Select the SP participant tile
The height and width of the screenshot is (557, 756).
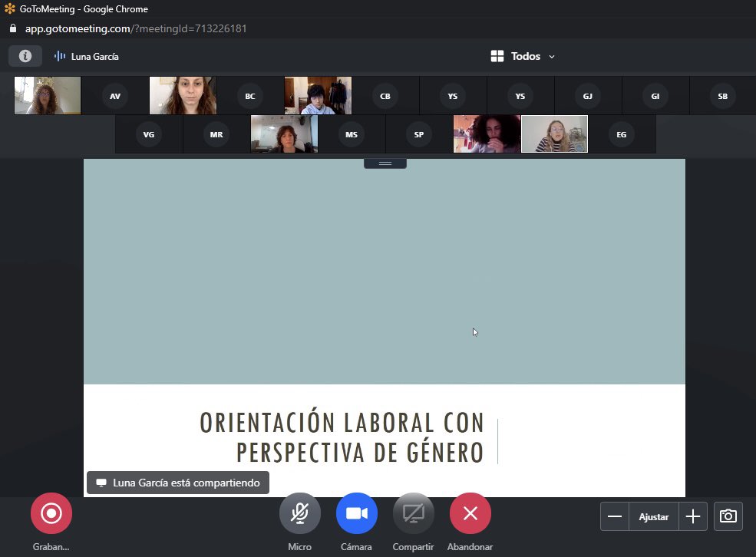point(419,134)
